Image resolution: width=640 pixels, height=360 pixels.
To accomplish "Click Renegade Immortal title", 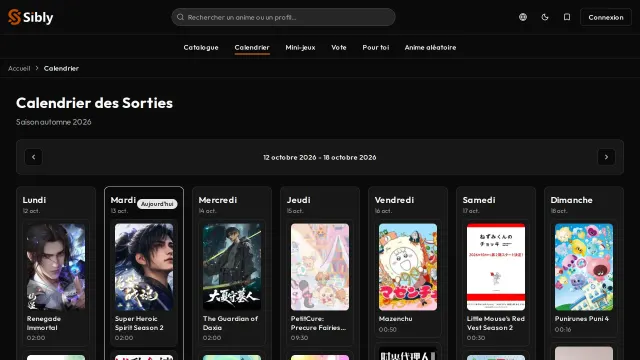I will (x=44, y=323).
